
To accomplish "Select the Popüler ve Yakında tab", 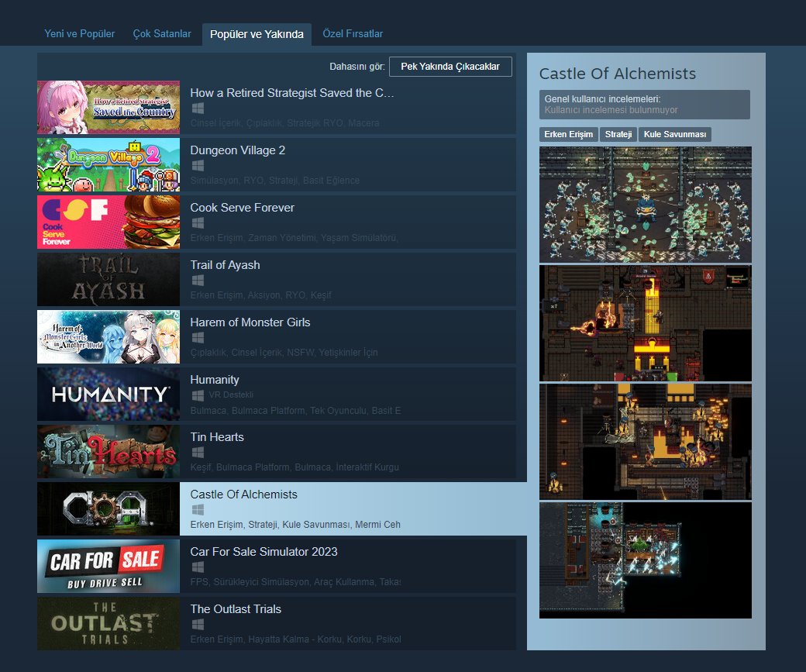I will (x=257, y=34).
